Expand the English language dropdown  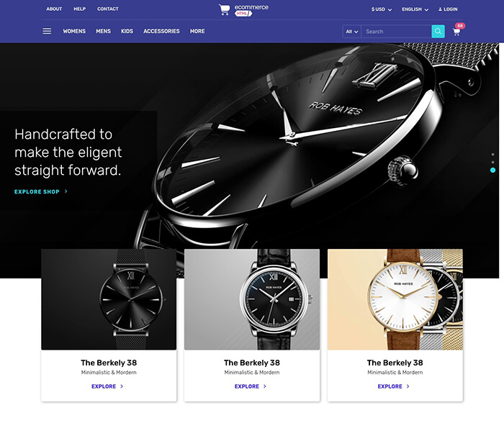tap(415, 9)
